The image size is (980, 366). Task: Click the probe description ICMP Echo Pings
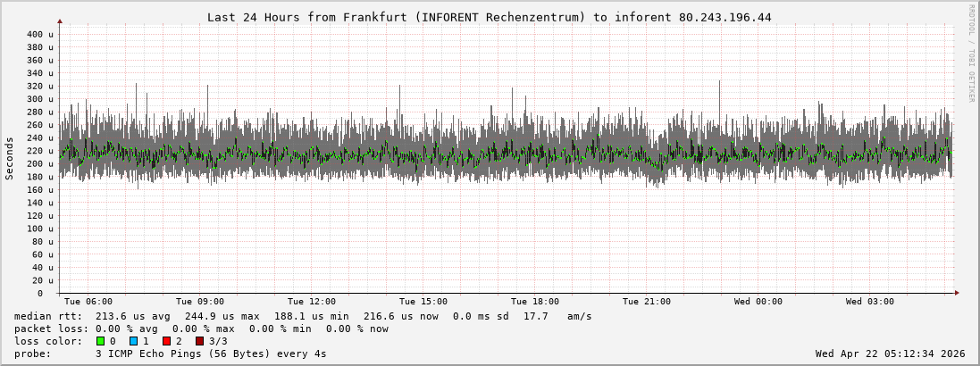(x=211, y=354)
